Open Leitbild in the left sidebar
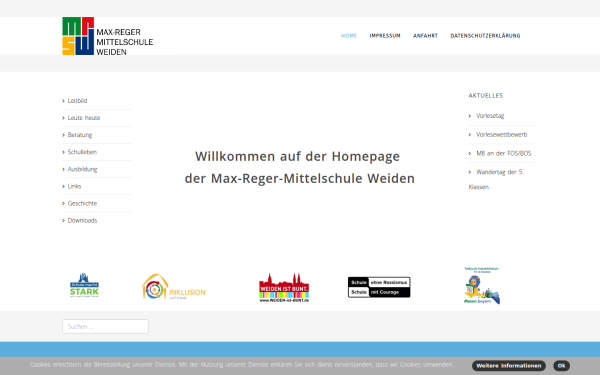Image resolution: width=600 pixels, height=375 pixels. click(77, 101)
